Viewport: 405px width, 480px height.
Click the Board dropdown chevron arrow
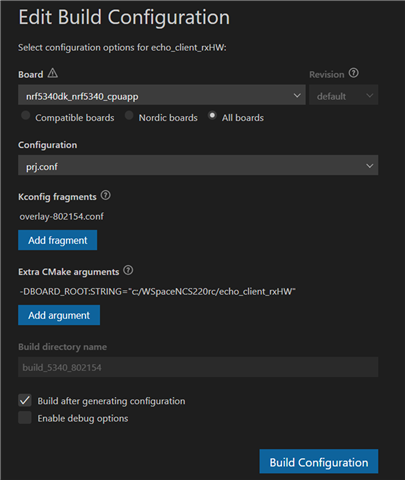click(297, 96)
